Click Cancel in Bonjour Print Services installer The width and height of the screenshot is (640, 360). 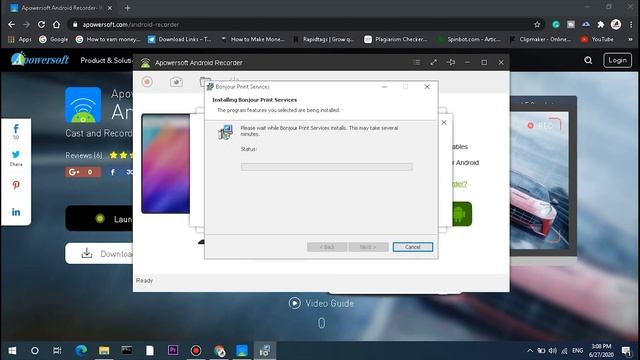(x=413, y=247)
